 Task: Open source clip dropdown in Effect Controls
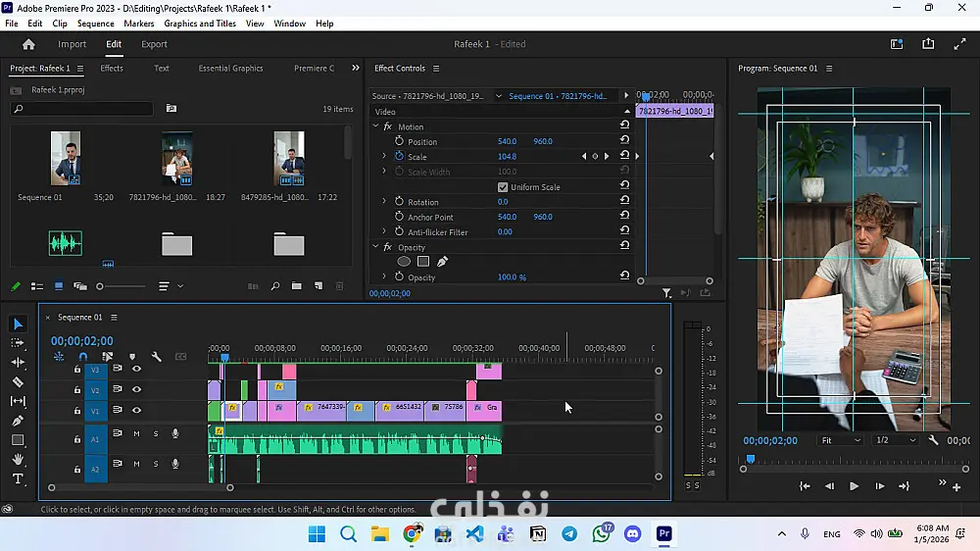pyautogui.click(x=498, y=96)
